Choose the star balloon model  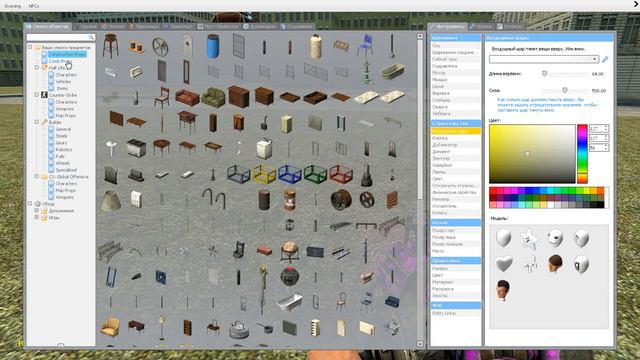(x=529, y=239)
